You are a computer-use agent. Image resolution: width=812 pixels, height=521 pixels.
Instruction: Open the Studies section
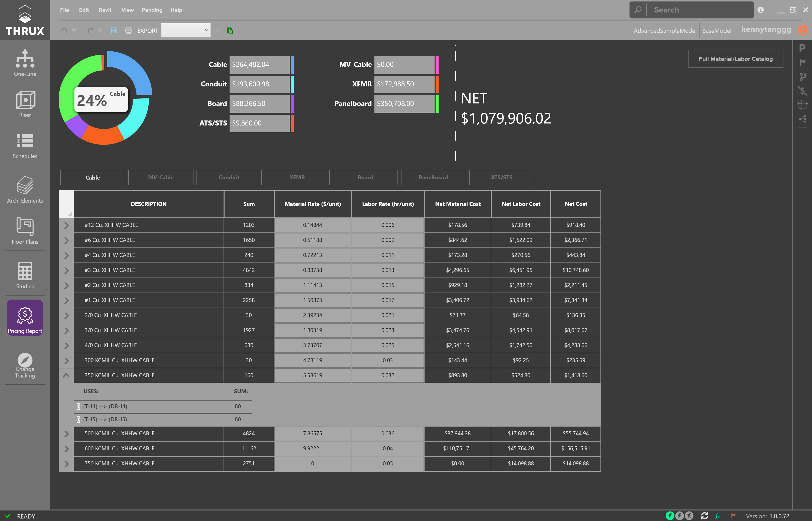pyautogui.click(x=25, y=275)
